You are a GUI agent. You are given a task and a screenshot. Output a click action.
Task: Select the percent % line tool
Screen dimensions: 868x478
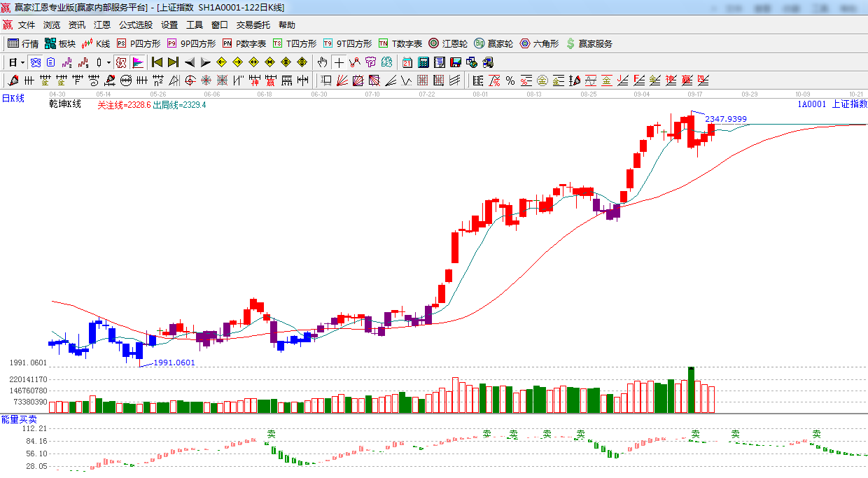[510, 80]
